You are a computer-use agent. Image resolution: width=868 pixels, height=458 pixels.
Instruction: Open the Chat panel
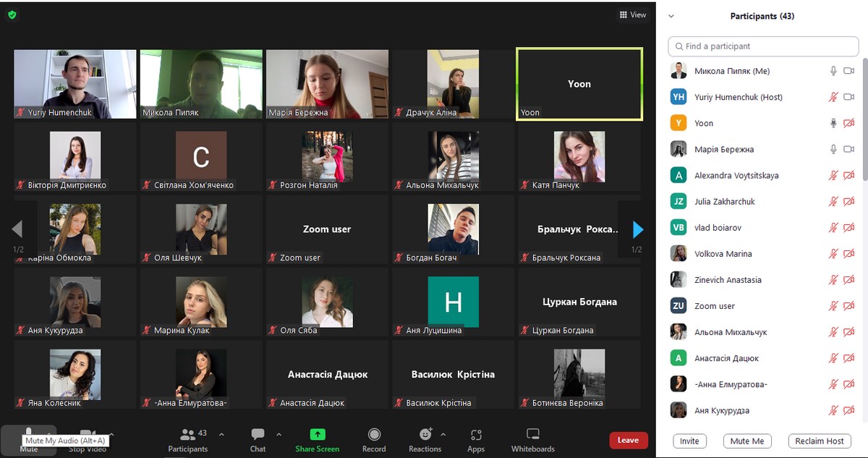coord(258,439)
